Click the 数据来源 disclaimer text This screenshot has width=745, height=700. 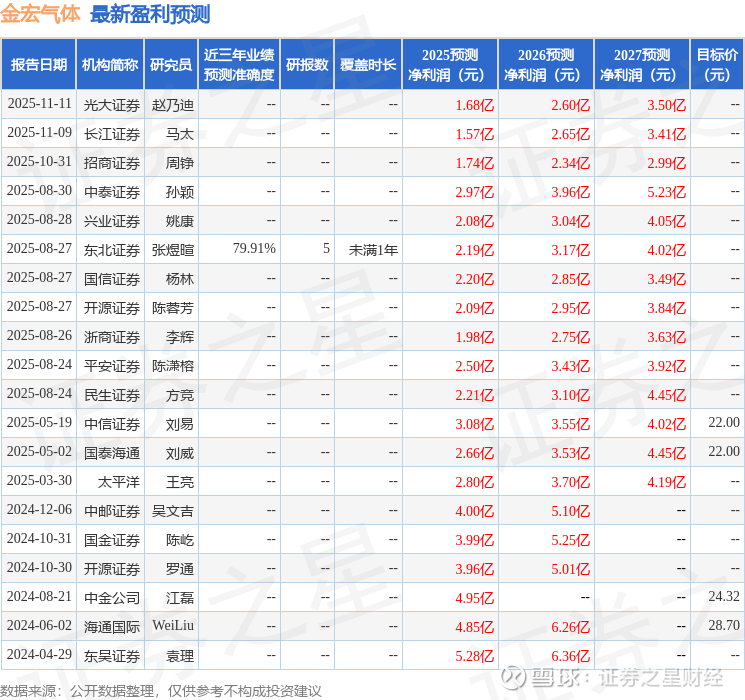161,690
